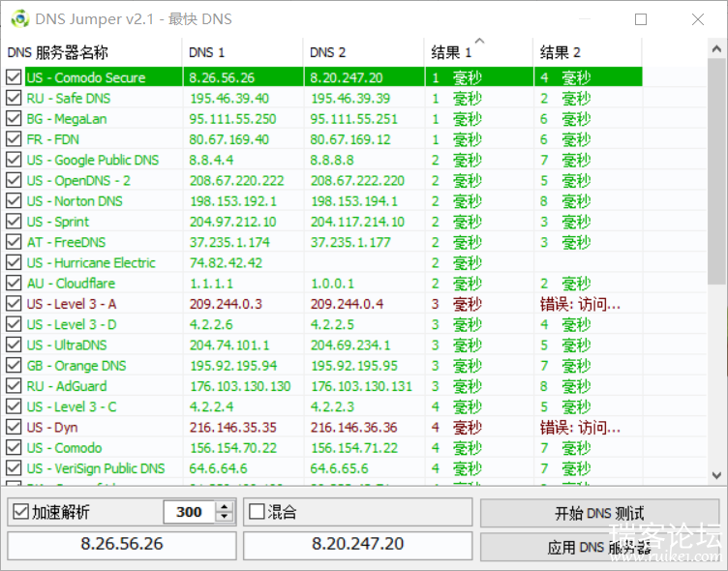
Task: Click the vertical scrollbar thumb
Action: (716, 171)
